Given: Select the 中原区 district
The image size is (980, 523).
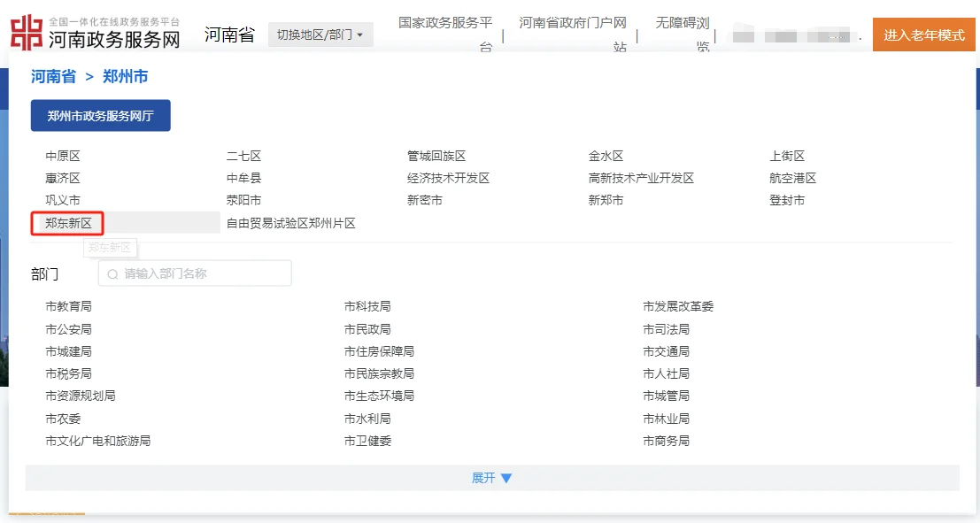Looking at the screenshot, I should [63, 157].
